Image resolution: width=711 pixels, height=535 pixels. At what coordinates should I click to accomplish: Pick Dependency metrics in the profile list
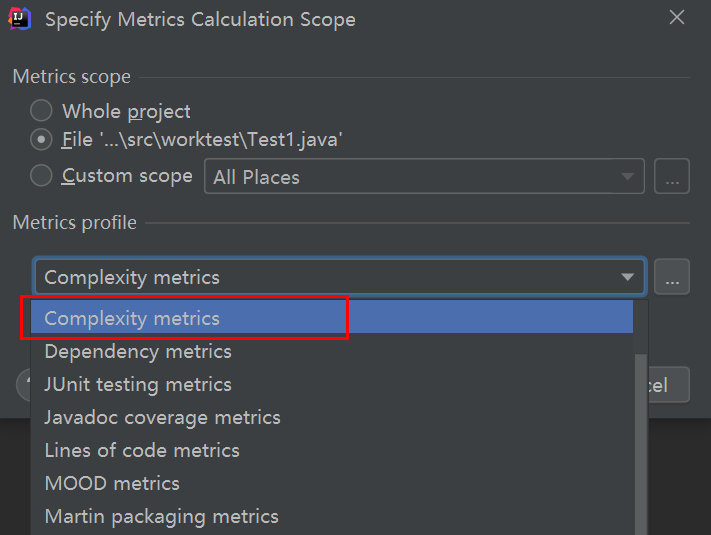[138, 351]
